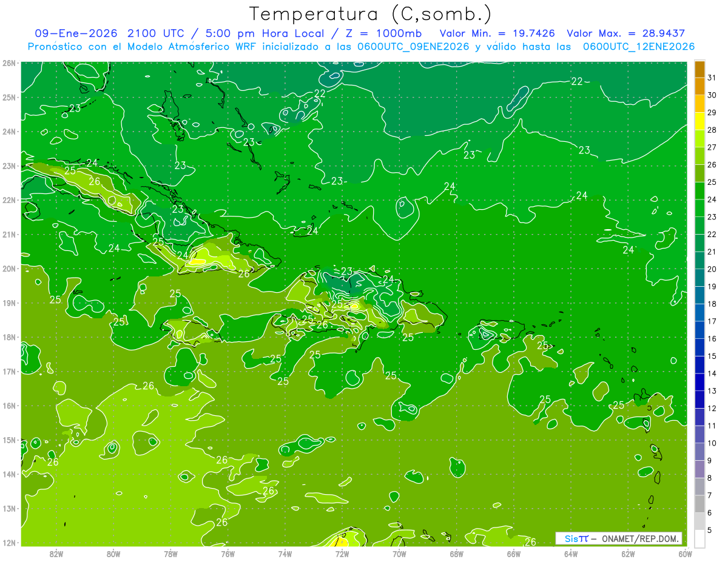
Task: Click longitude axis label '66W'
Action: [x=513, y=554]
